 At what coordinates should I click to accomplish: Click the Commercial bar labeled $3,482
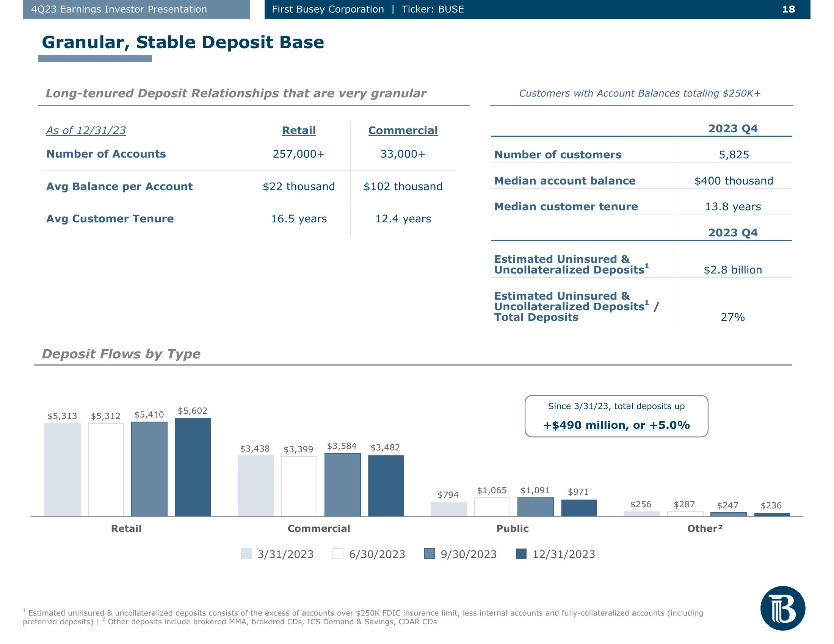point(386,486)
